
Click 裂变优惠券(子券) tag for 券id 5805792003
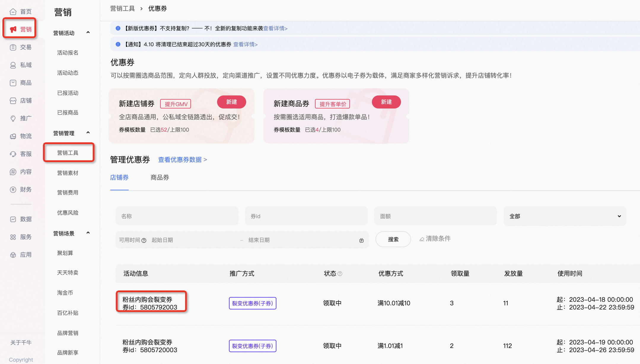[253, 303]
